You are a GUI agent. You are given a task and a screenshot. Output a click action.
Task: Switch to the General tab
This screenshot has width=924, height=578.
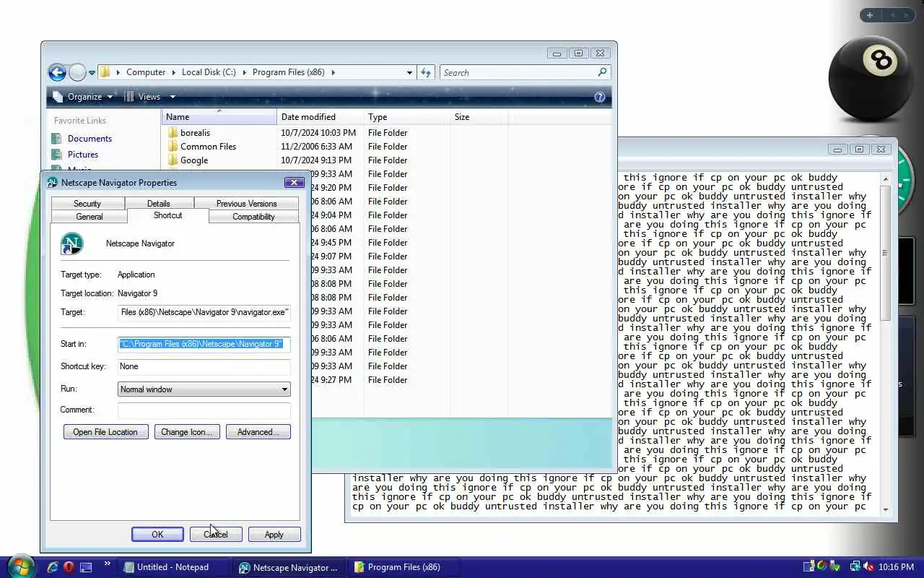pyautogui.click(x=90, y=217)
